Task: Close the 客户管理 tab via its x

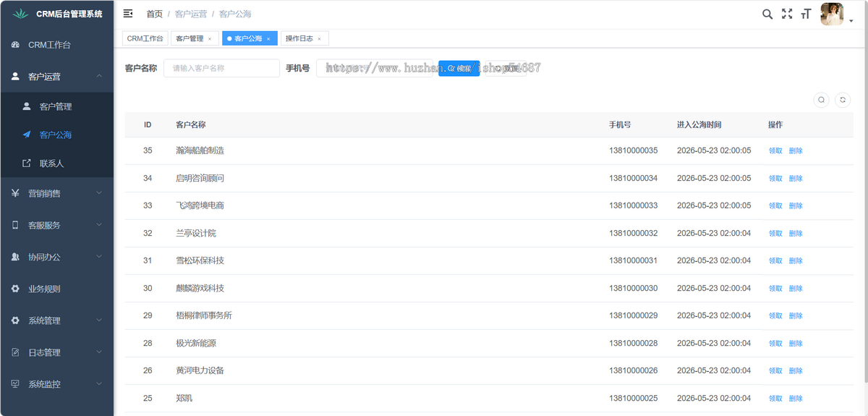Action: [210, 39]
